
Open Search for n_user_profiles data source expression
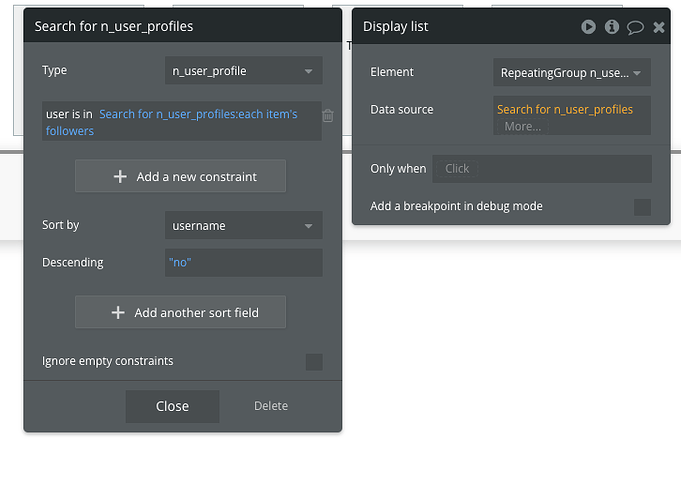click(x=565, y=109)
